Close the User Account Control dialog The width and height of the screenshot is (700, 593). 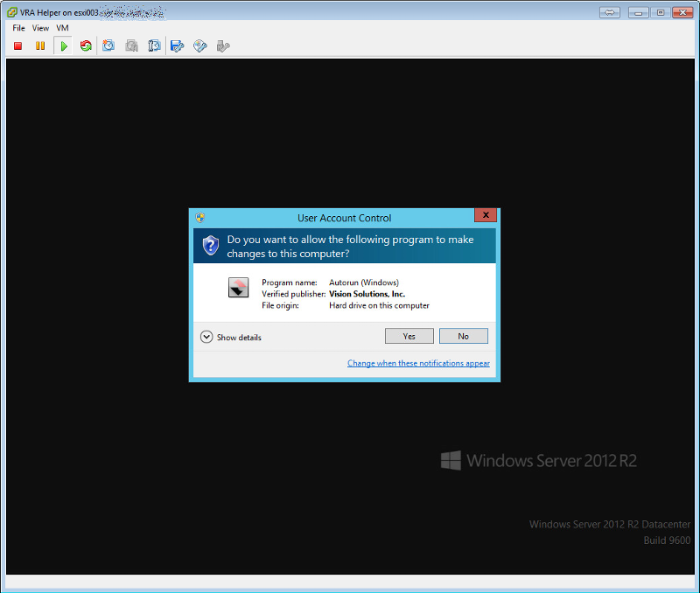click(x=486, y=215)
